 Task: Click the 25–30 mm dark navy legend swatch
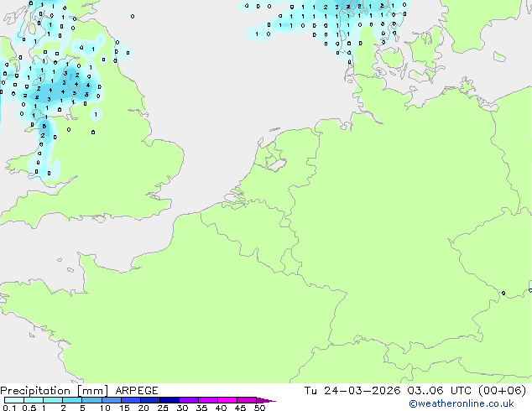[x=170, y=400]
